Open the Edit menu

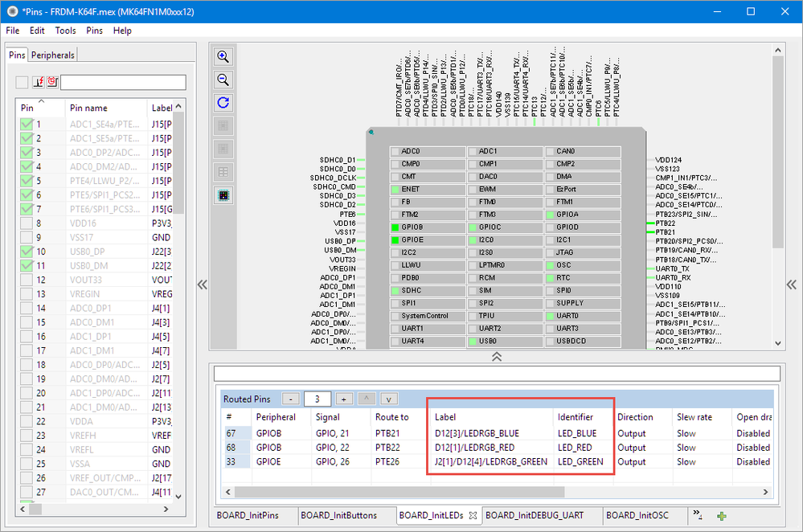pyautogui.click(x=37, y=31)
